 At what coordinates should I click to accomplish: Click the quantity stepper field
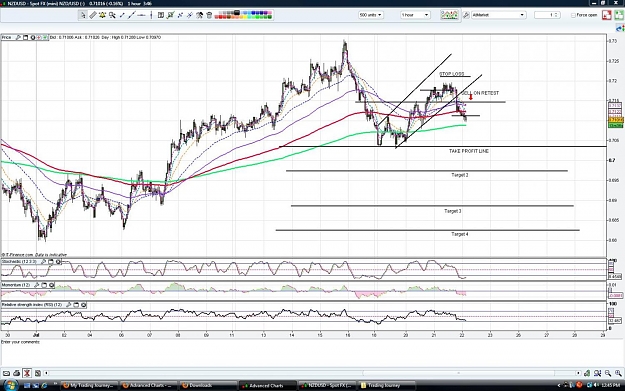pyautogui.click(x=547, y=15)
